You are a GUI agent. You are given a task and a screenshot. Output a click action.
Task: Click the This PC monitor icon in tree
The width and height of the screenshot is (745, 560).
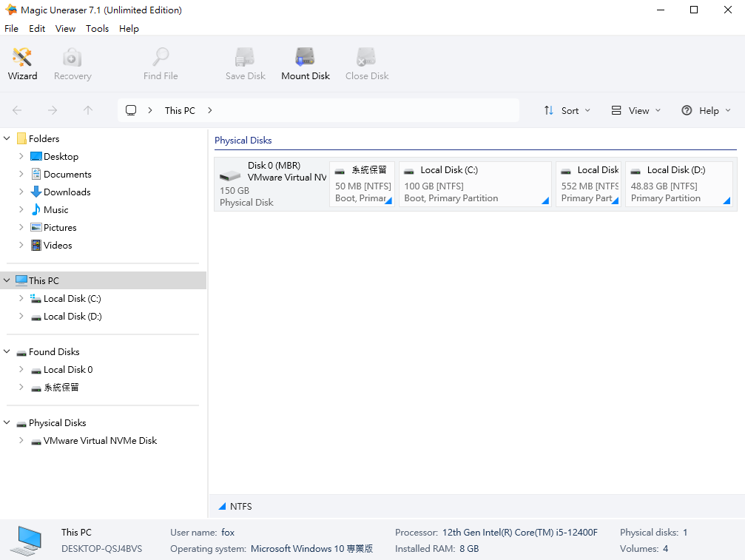(x=21, y=280)
